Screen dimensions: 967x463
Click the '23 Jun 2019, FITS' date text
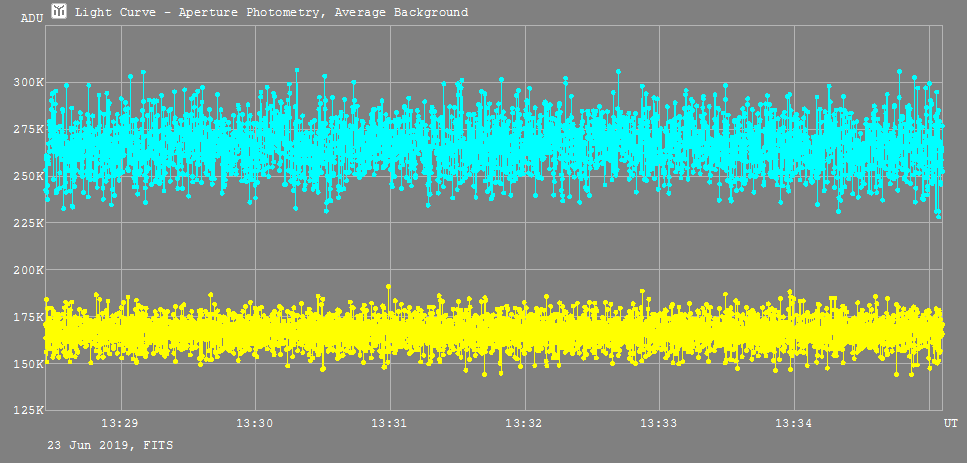(110, 445)
